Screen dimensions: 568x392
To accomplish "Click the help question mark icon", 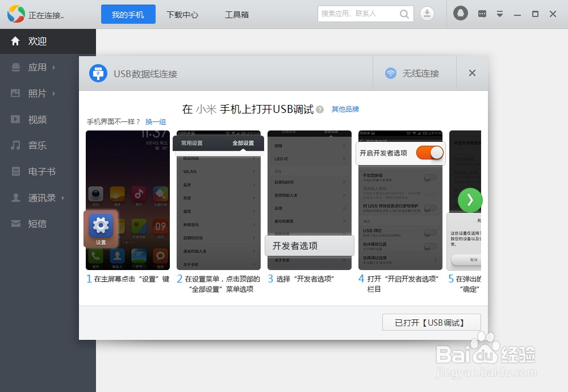I will tap(319, 109).
